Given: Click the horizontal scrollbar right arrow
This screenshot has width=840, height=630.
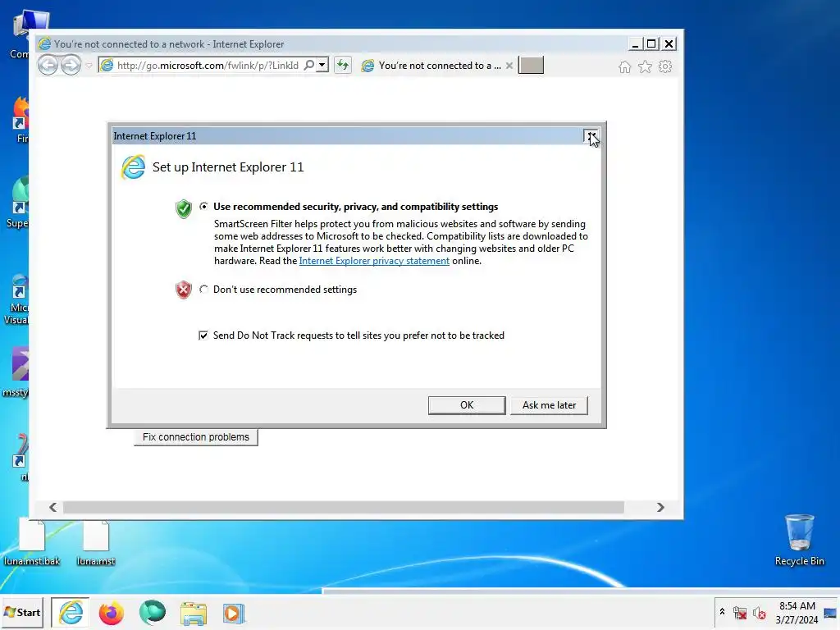Looking at the screenshot, I should click(x=660, y=507).
